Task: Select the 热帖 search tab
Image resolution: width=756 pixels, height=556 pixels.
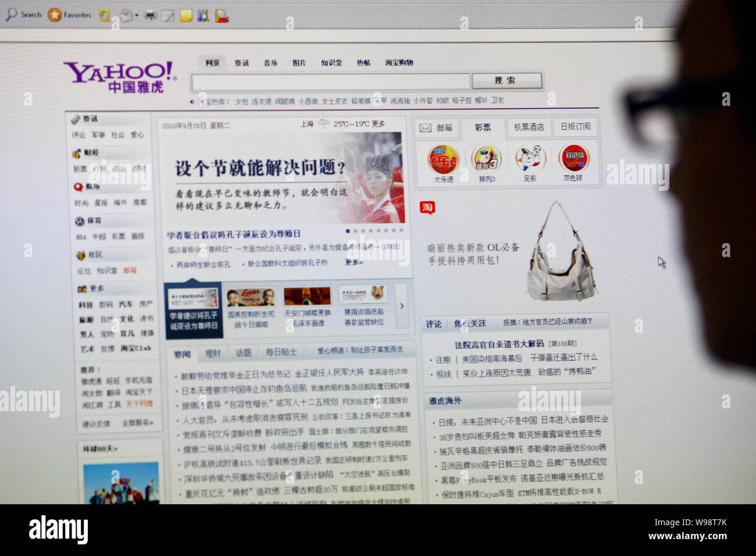Action: point(363,63)
